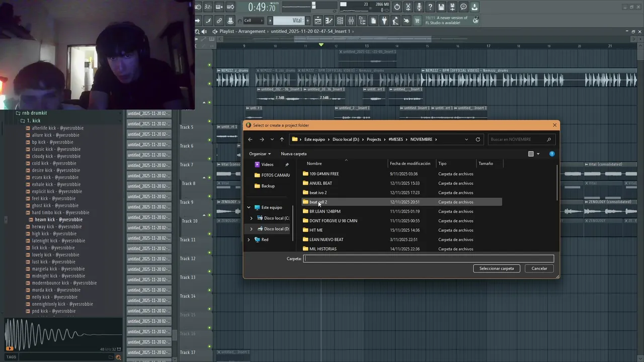This screenshot has width=644, height=362.
Task: Open the audio editor scissors icon
Action: click(x=408, y=7)
